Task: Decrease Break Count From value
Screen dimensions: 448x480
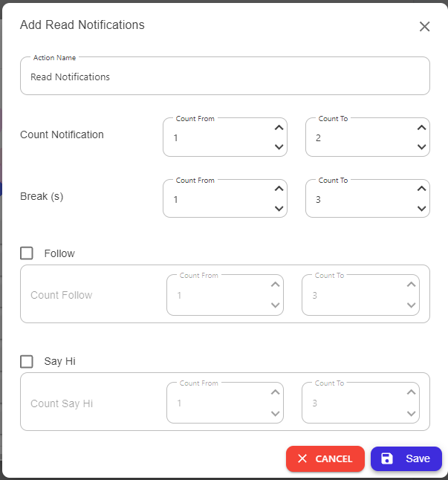Action: 279,209
